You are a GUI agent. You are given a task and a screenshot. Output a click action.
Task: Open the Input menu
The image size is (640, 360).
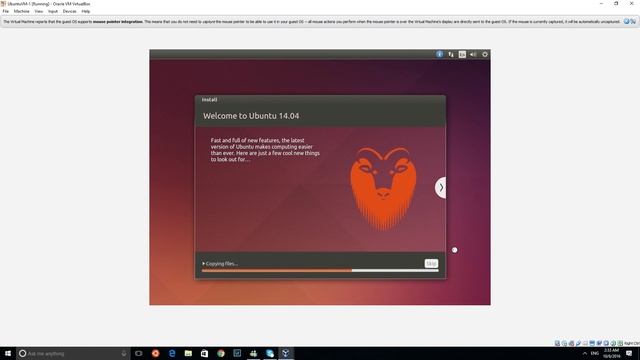(x=53, y=11)
